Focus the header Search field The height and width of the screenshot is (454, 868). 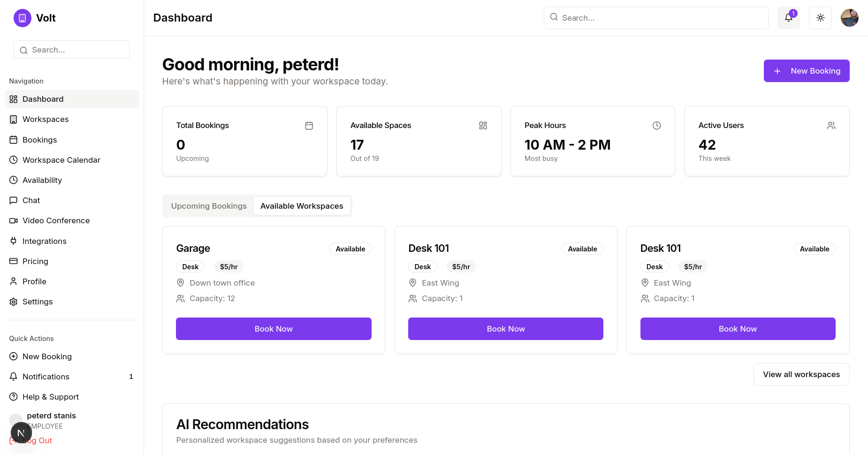click(656, 18)
